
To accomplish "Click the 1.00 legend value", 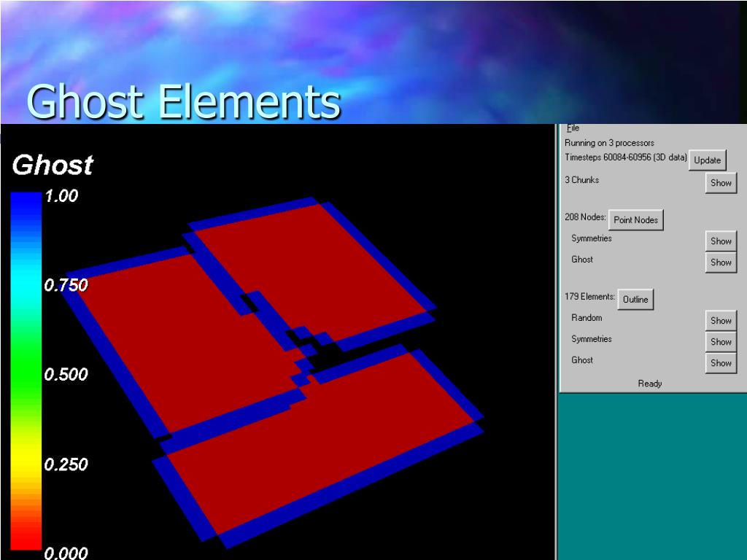I will coord(61,195).
